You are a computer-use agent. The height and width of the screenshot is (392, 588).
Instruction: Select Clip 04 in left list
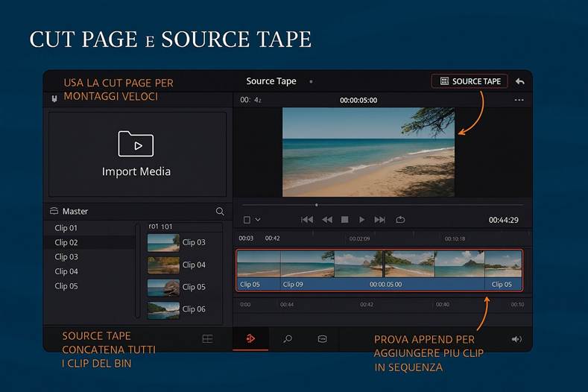[66, 271]
